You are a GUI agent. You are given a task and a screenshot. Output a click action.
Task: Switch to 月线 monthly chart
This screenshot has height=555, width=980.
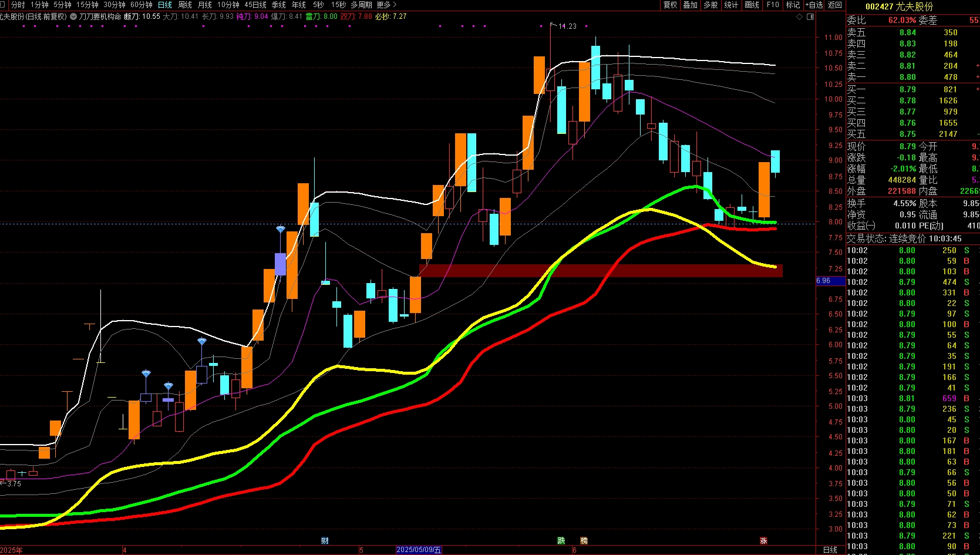(x=205, y=5)
